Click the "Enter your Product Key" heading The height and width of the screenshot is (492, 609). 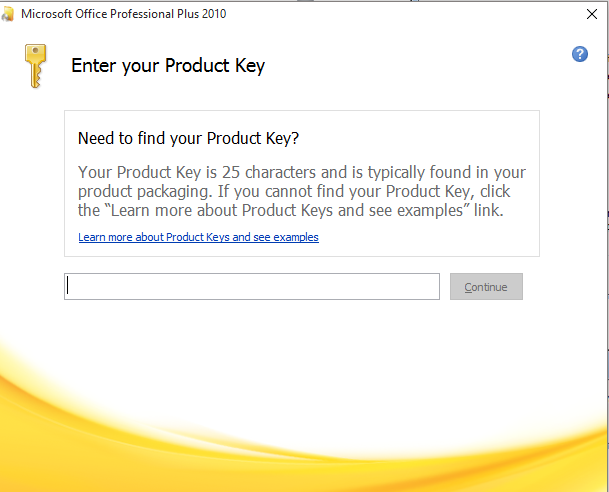point(168,67)
